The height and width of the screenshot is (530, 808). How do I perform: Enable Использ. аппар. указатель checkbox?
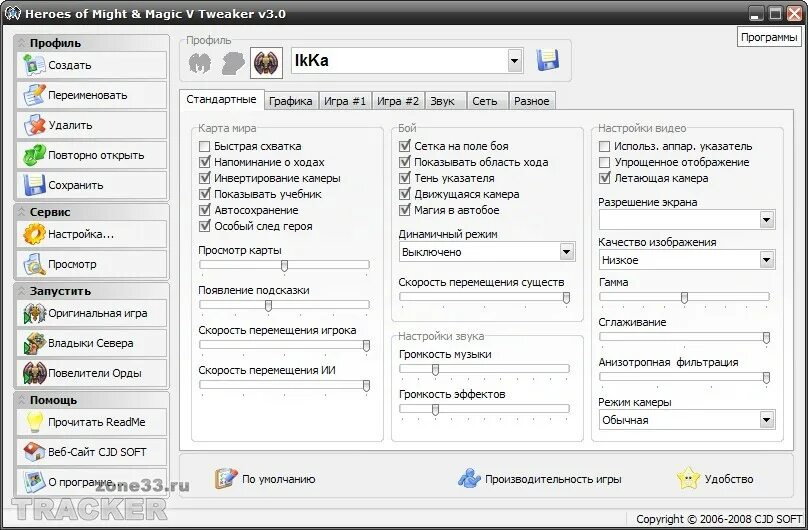click(604, 146)
